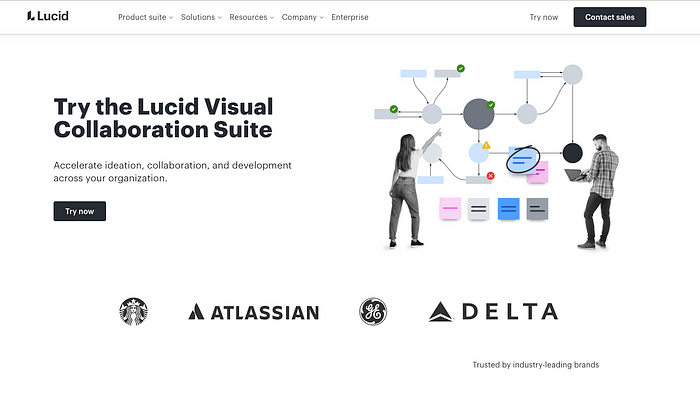Click the hero flowchart illustration
This screenshot has width=700, height=394.
(496, 157)
